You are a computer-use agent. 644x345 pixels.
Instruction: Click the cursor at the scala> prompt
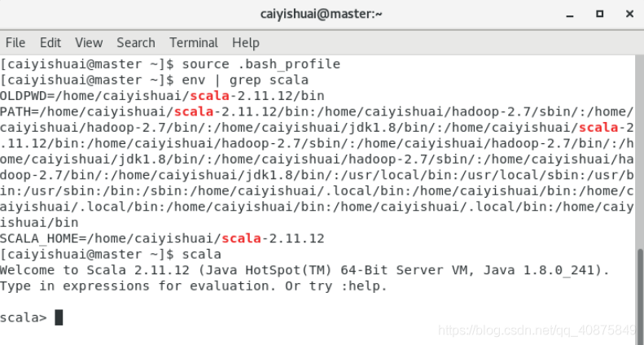click(59, 317)
